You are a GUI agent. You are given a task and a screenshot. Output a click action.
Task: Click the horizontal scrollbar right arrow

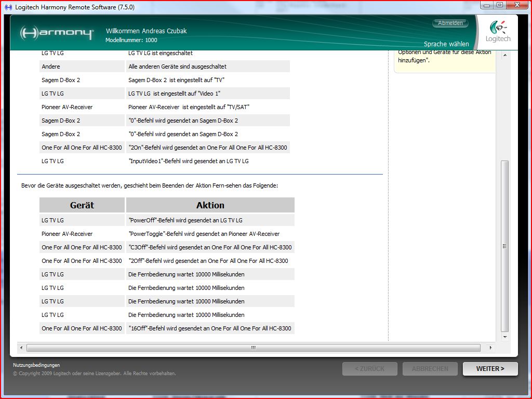(491, 348)
